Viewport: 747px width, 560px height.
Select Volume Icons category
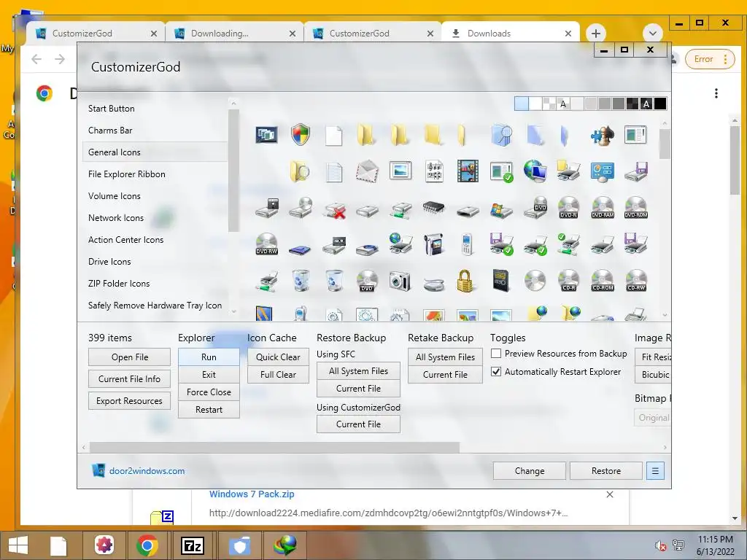coord(155,196)
